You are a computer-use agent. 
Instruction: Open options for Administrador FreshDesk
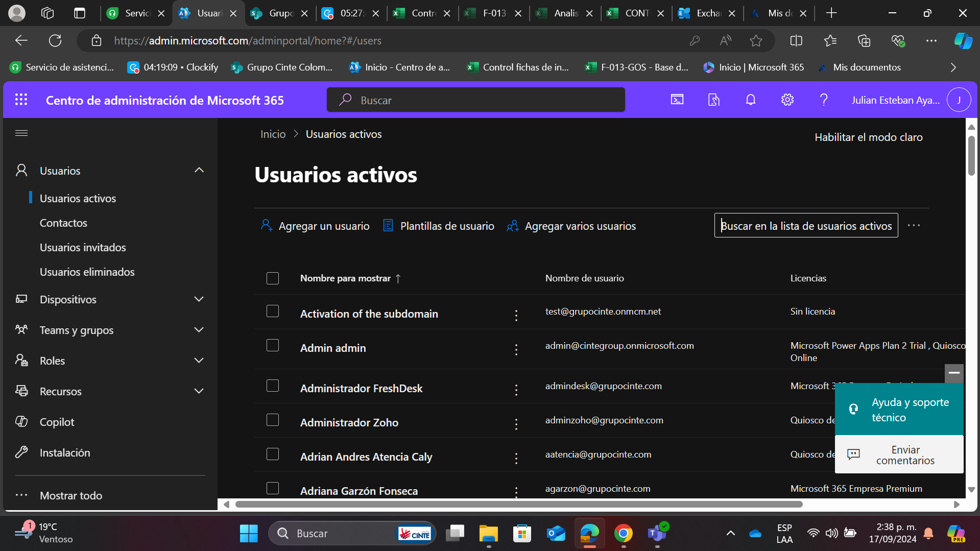pos(516,390)
